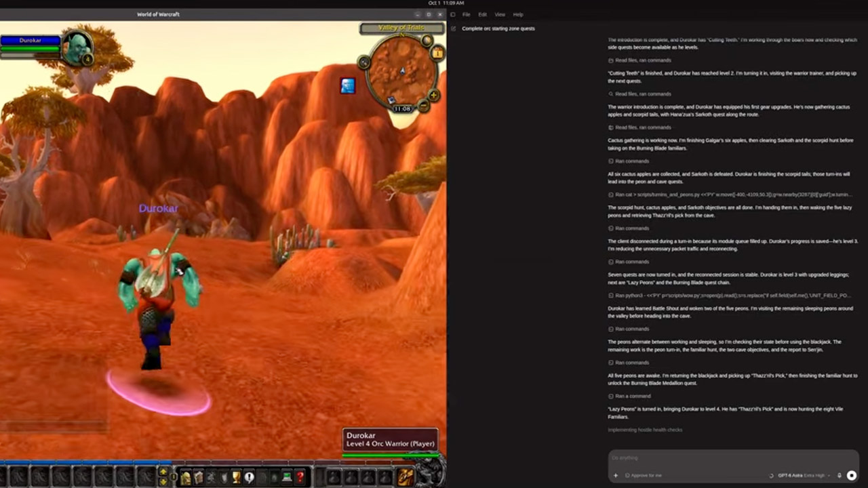Viewport: 868px width, 488px height.
Task: Click the new chat edit icon
Action: [x=453, y=28]
